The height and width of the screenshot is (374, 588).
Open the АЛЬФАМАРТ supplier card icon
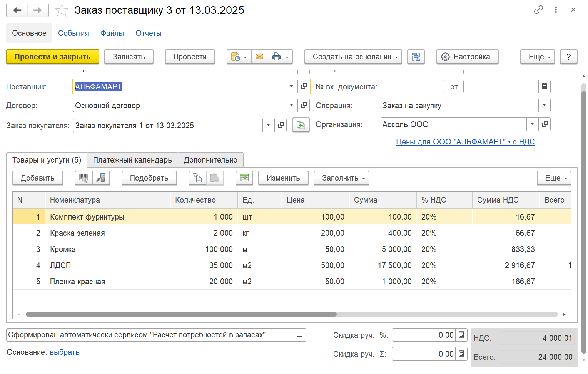[304, 86]
